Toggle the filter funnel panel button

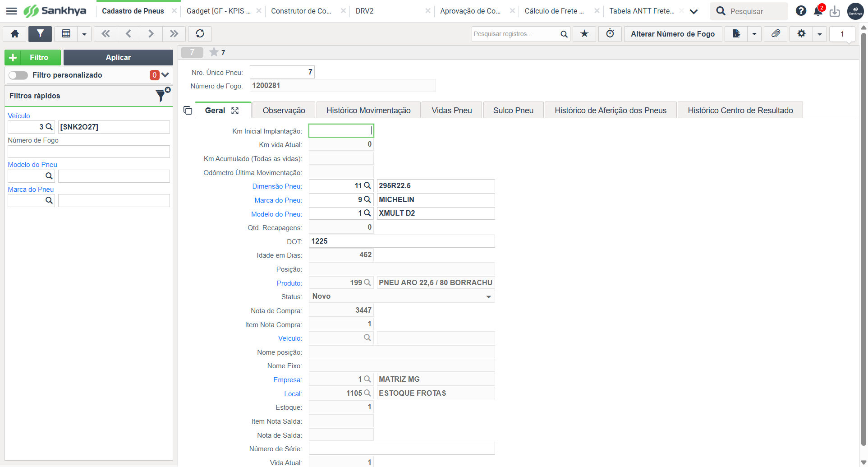40,34
